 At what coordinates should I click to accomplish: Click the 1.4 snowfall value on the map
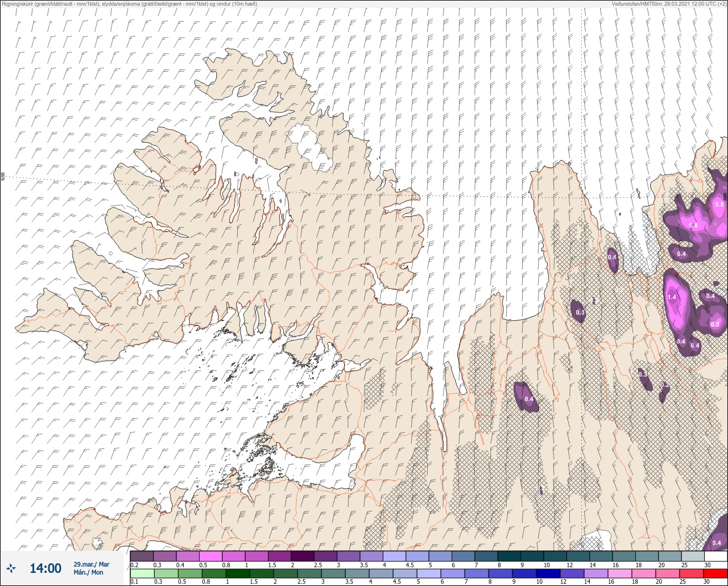(x=672, y=297)
